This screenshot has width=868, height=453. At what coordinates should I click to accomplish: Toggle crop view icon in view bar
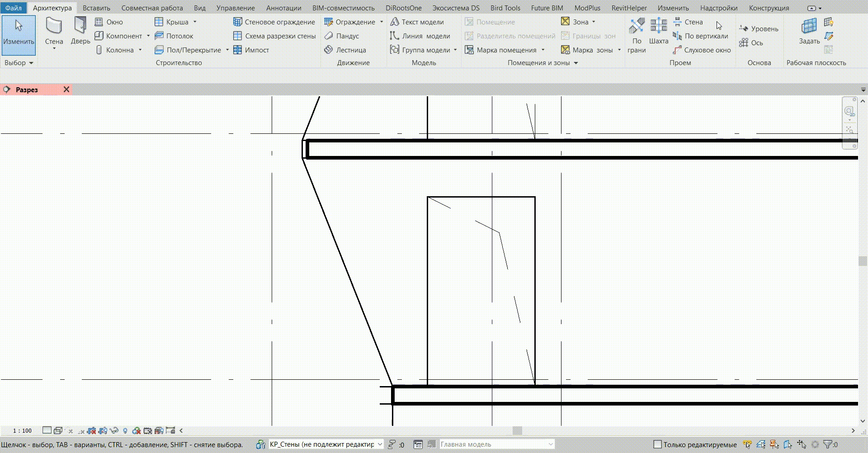(x=92, y=430)
